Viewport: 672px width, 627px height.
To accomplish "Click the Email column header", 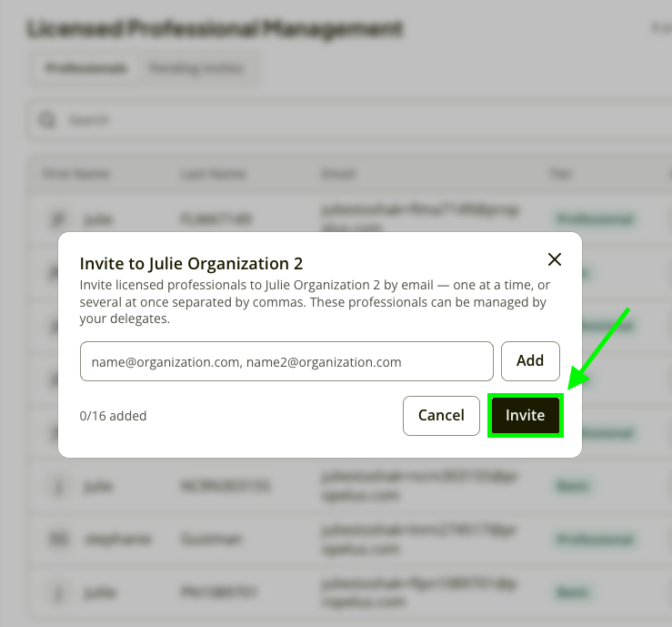I will [x=338, y=174].
